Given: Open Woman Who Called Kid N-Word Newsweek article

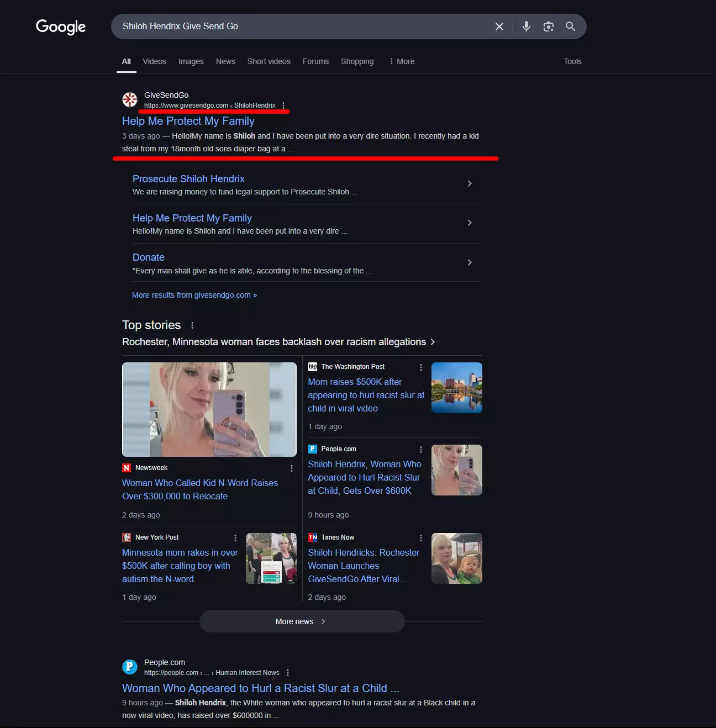Looking at the screenshot, I should point(200,489).
